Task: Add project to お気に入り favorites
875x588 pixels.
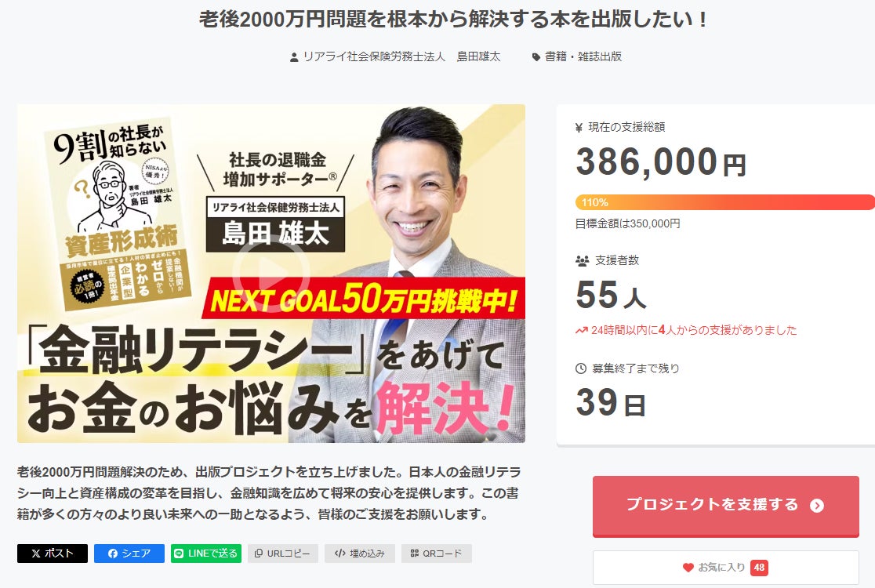Action: tap(725, 568)
